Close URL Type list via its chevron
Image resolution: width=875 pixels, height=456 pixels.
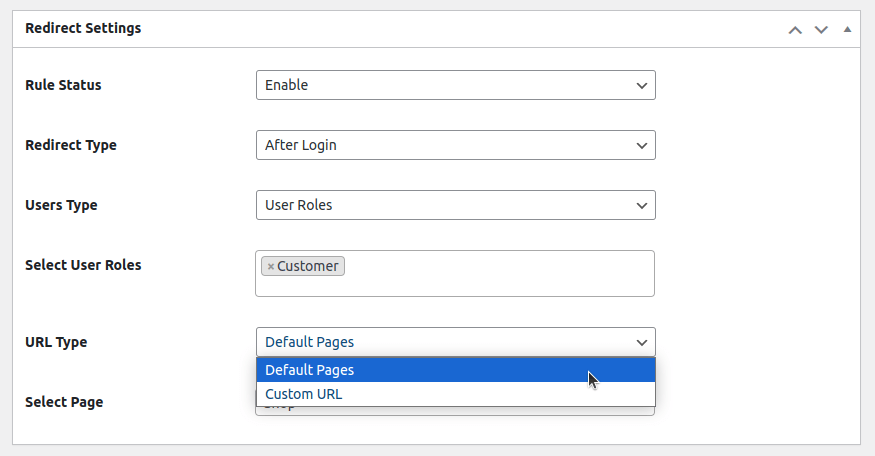pos(642,342)
